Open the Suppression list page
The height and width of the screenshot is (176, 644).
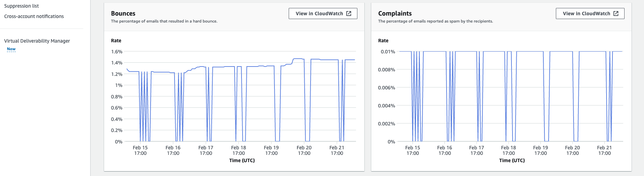(22, 6)
